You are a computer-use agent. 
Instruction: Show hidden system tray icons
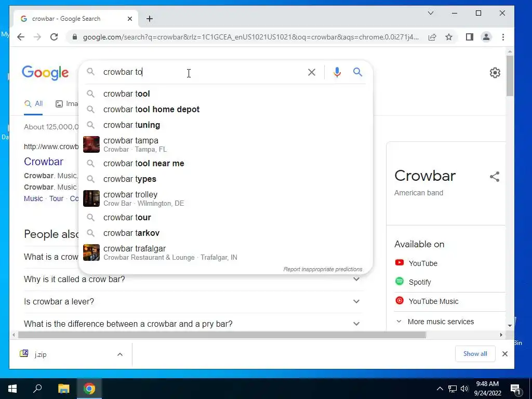tap(440, 389)
